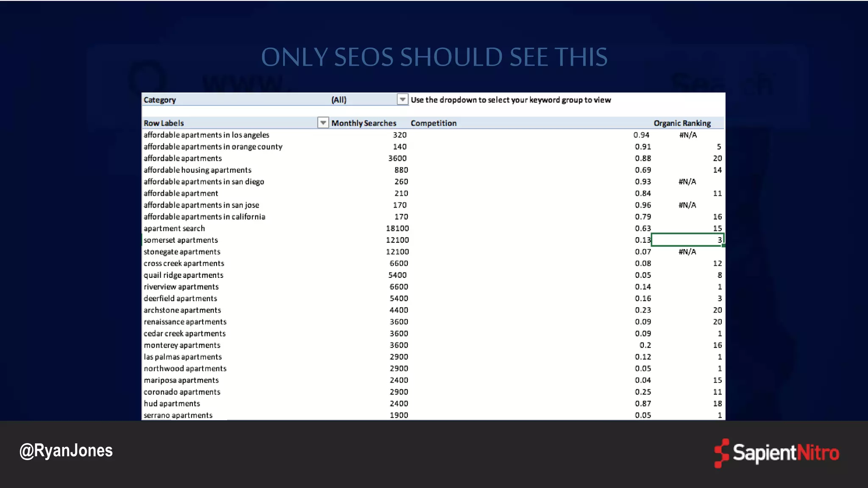Click the (All) filter value cell
Screen dimensions: 868x488
coord(339,100)
